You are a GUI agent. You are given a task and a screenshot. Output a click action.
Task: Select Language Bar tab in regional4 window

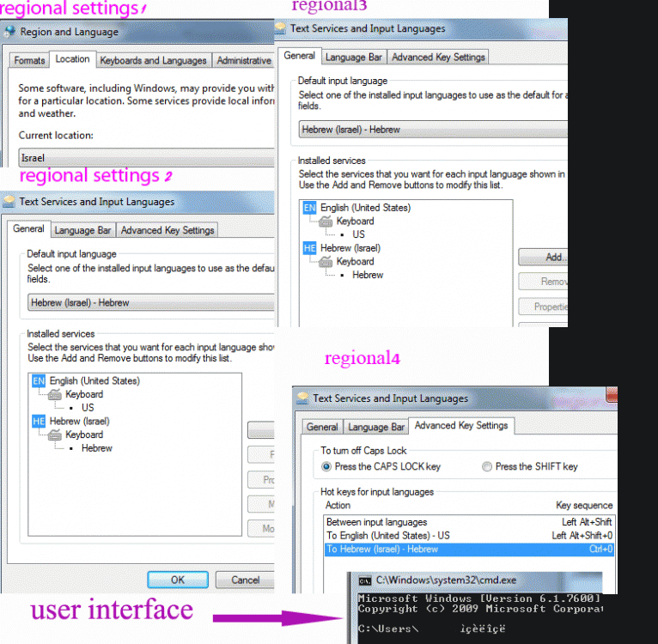(376, 427)
